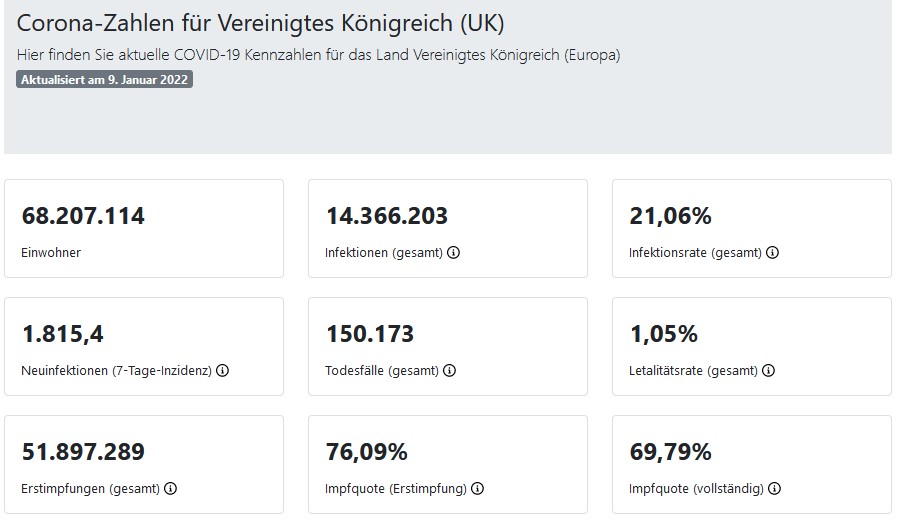
Task: Show info for Letalitätsrate (gesamt)
Action: pos(768,371)
